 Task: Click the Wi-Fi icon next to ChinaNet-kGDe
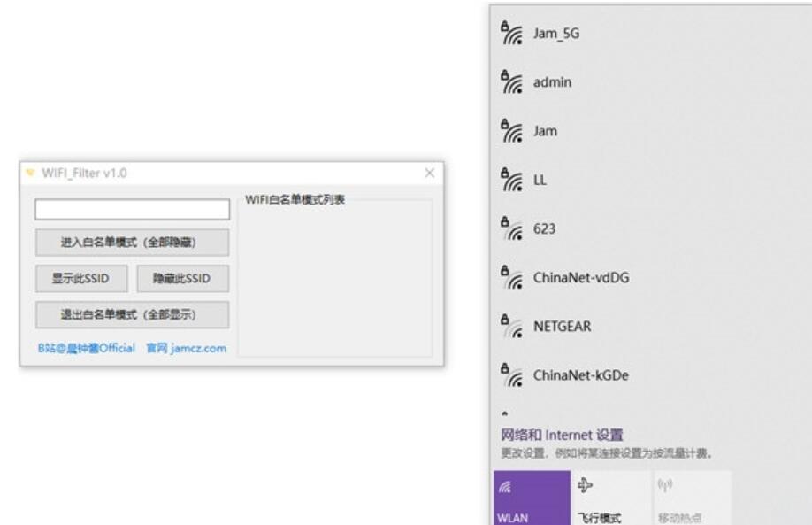coord(509,374)
